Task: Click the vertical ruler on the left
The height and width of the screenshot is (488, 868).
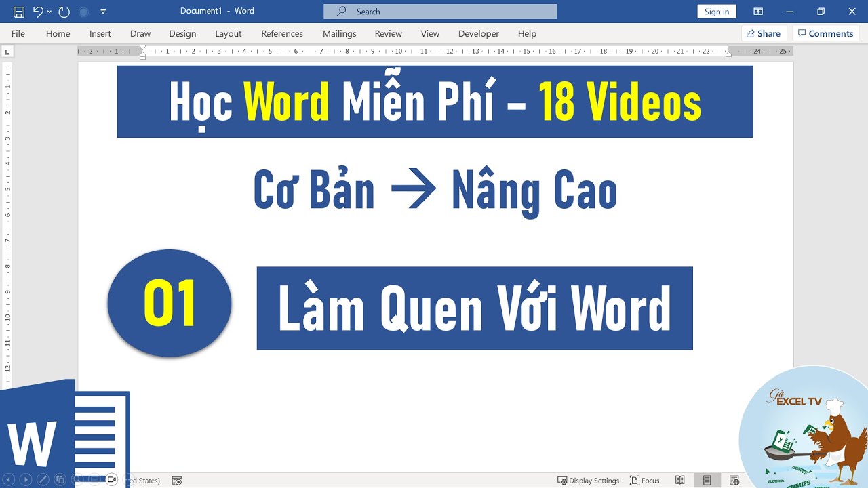Action: point(7,220)
